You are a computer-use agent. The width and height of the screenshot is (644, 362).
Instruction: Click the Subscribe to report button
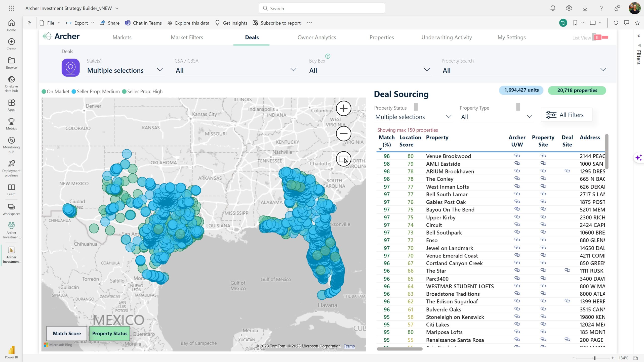tap(277, 23)
